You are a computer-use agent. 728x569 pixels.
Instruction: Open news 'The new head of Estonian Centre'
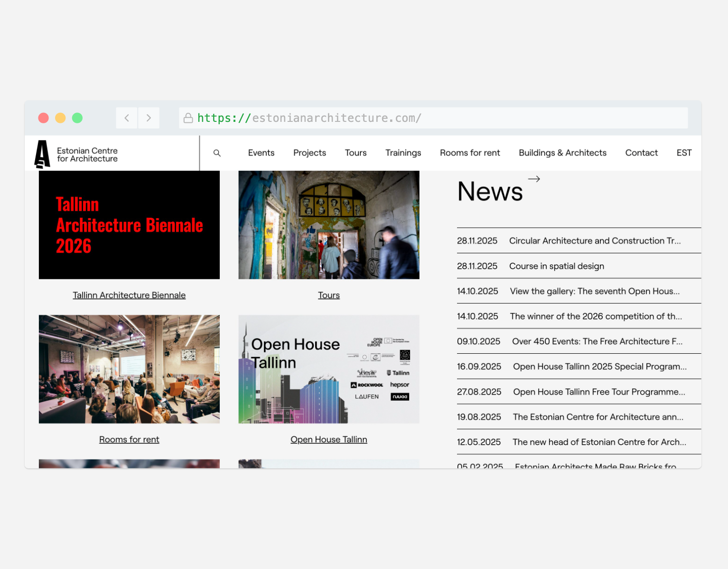[599, 442]
